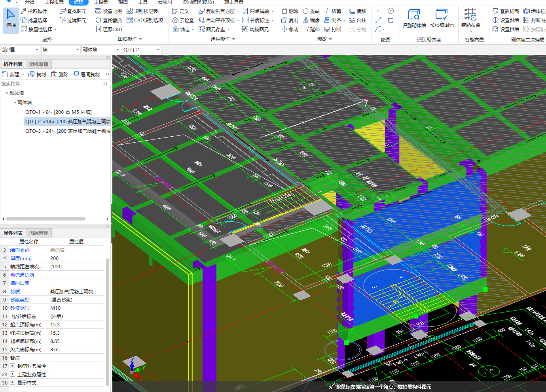Open 智能布置 smart layout tool
The height and width of the screenshot is (392, 546).
click(x=470, y=20)
